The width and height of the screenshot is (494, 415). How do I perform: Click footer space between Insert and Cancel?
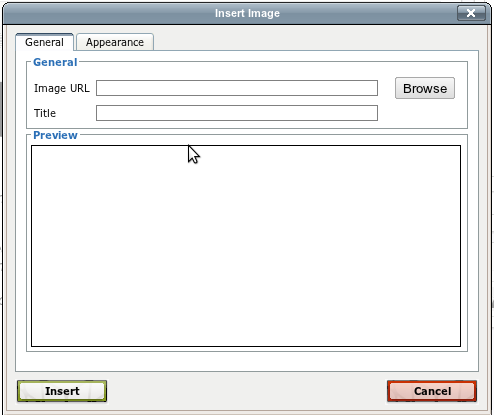point(247,391)
